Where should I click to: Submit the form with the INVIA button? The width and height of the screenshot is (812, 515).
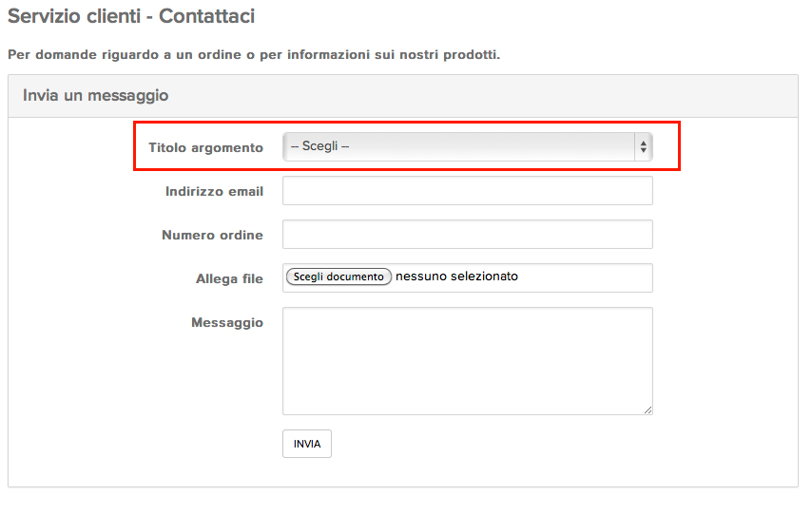point(307,444)
